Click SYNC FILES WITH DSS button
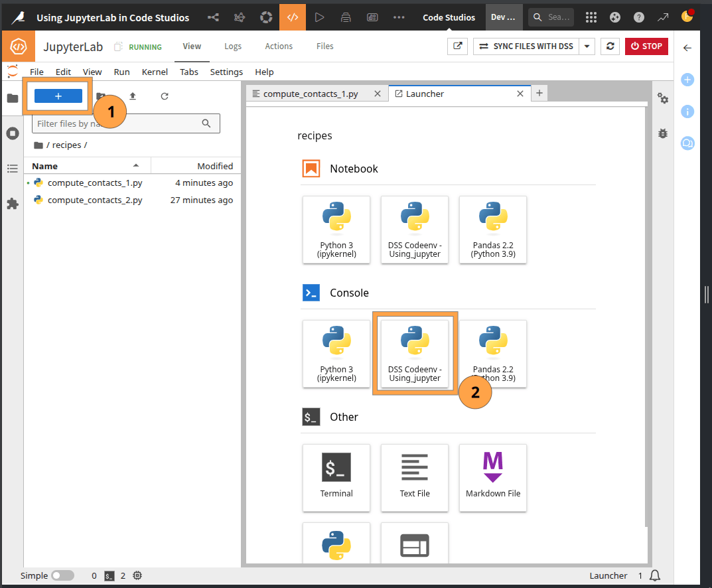The width and height of the screenshot is (712, 588). click(526, 46)
